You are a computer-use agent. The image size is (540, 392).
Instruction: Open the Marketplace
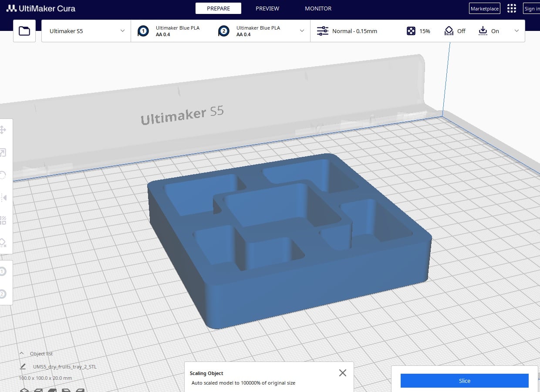coord(485,8)
